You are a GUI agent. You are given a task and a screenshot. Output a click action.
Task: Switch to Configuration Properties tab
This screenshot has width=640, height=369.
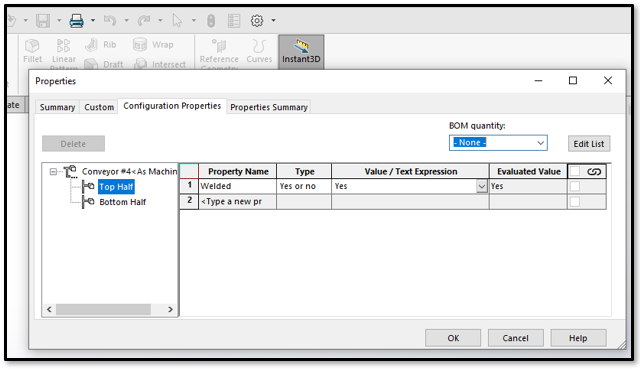[172, 106]
